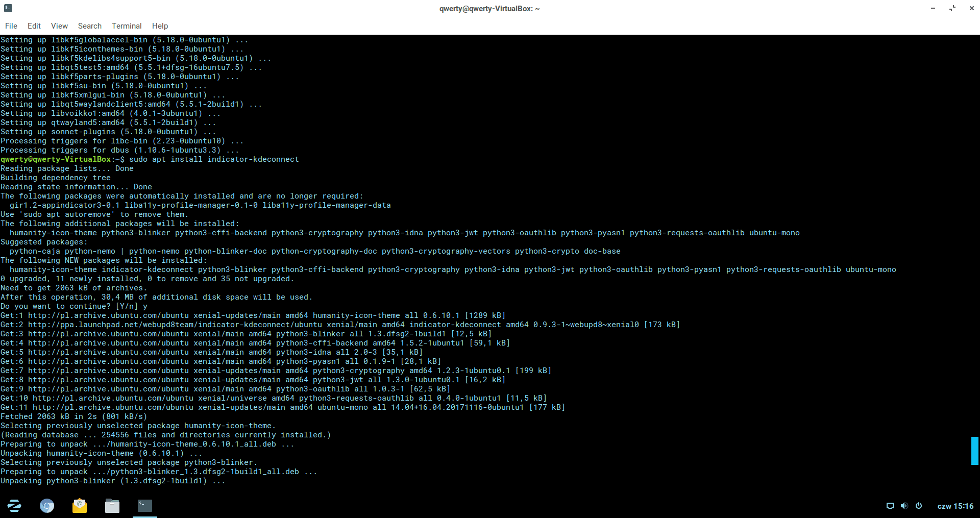980x518 pixels.
Task: Open the View menu
Action: (x=59, y=26)
